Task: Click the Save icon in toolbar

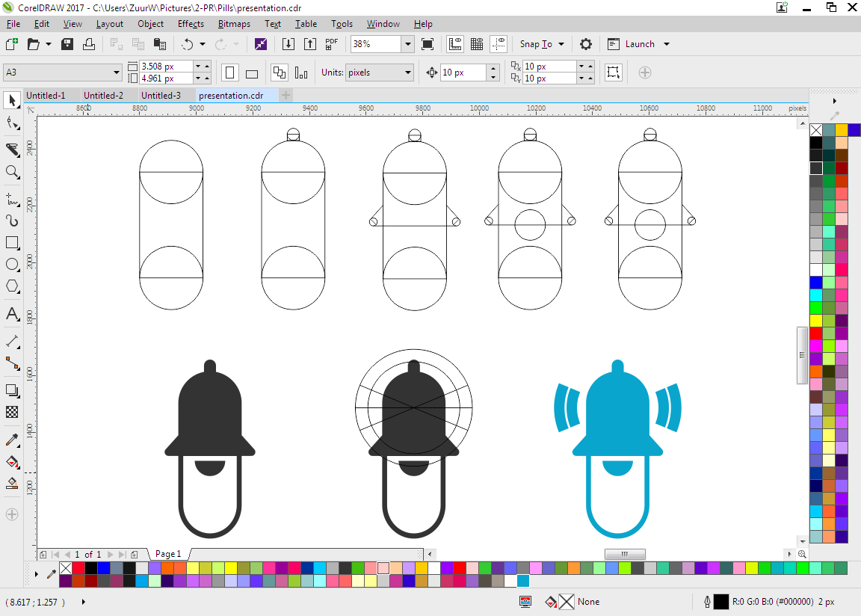Action: 67,44
